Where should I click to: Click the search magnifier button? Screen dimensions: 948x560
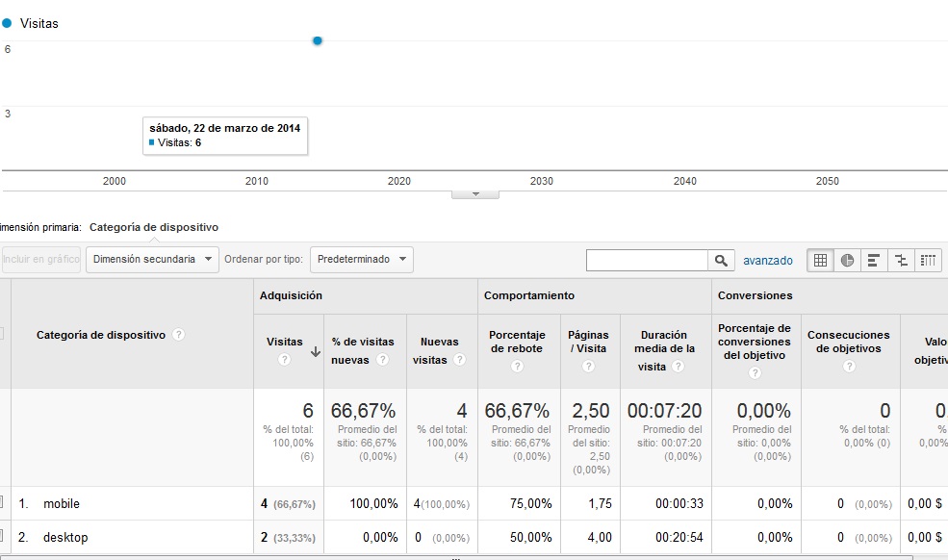(x=722, y=260)
